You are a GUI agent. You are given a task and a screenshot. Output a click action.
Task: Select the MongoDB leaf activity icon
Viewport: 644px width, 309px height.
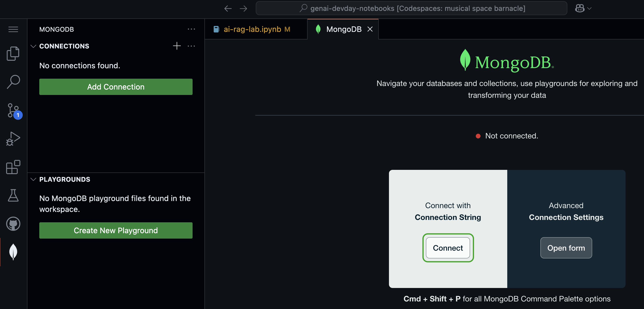(x=13, y=252)
